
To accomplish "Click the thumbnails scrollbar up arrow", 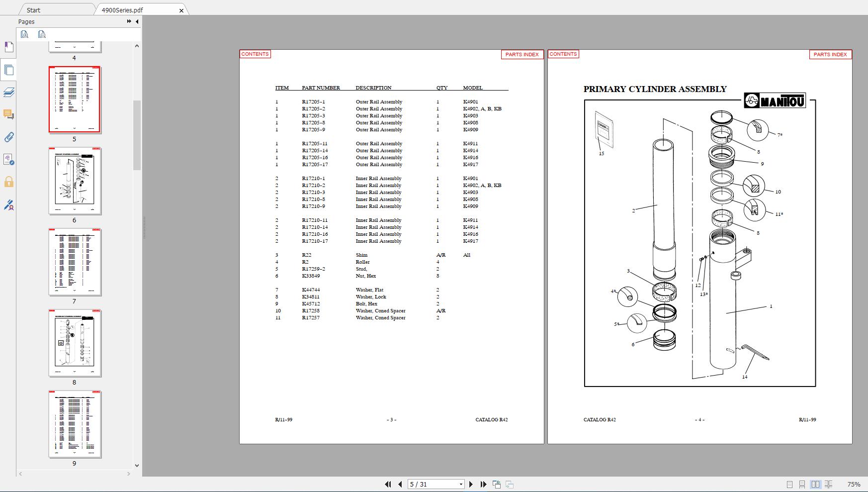I will [x=137, y=46].
